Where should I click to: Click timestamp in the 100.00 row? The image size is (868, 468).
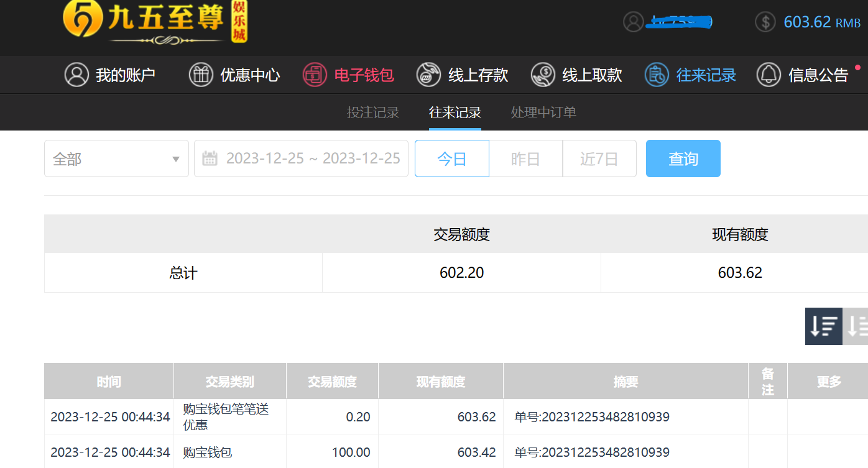[x=110, y=452]
